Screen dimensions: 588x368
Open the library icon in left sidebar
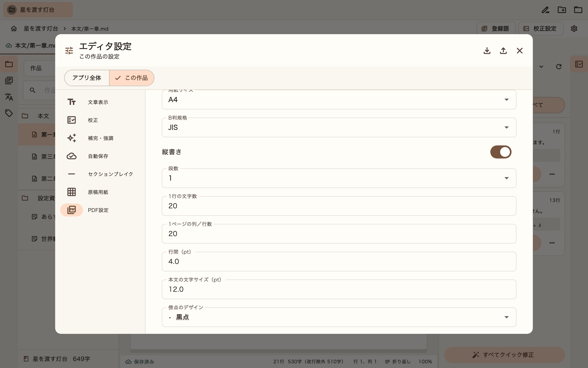point(9,81)
